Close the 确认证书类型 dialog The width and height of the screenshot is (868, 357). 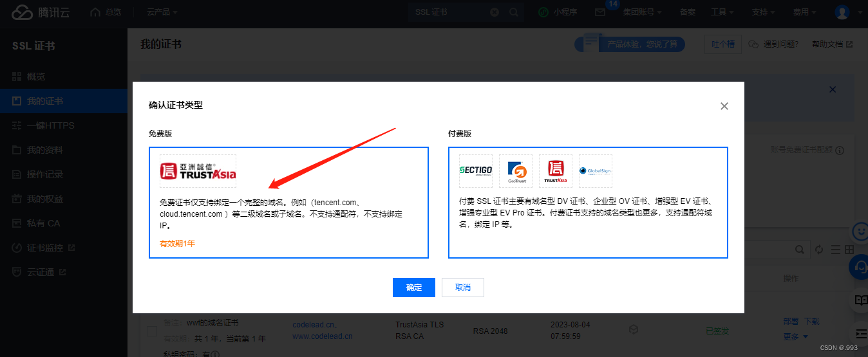point(724,106)
